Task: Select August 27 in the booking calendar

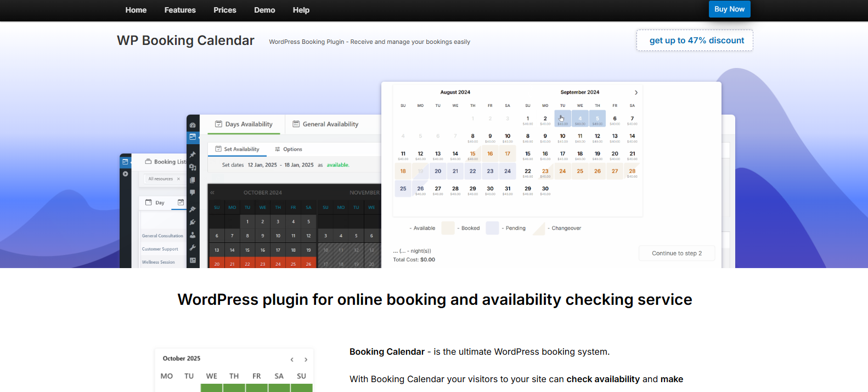Action: point(438,189)
